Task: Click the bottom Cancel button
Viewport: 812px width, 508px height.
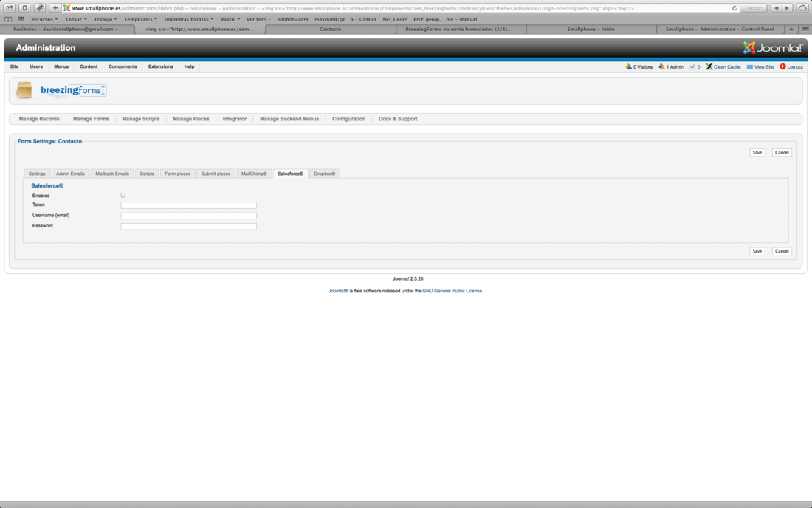Action: (x=782, y=251)
